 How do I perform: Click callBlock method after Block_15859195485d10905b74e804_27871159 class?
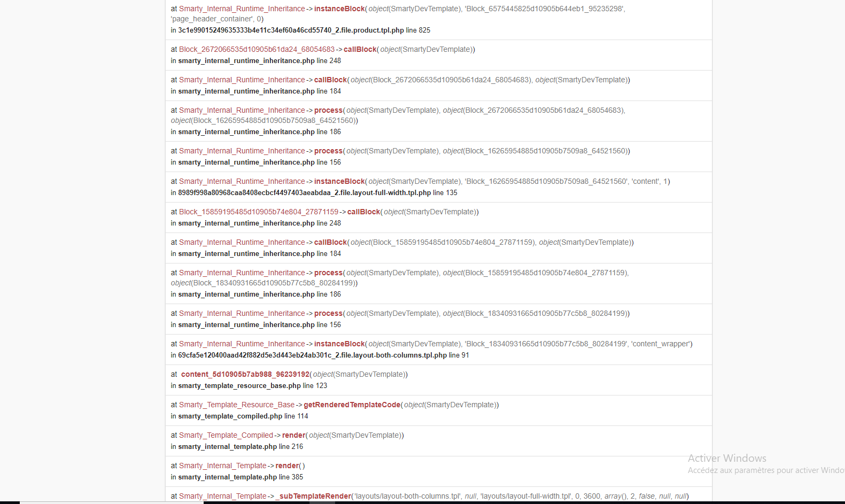(x=363, y=212)
